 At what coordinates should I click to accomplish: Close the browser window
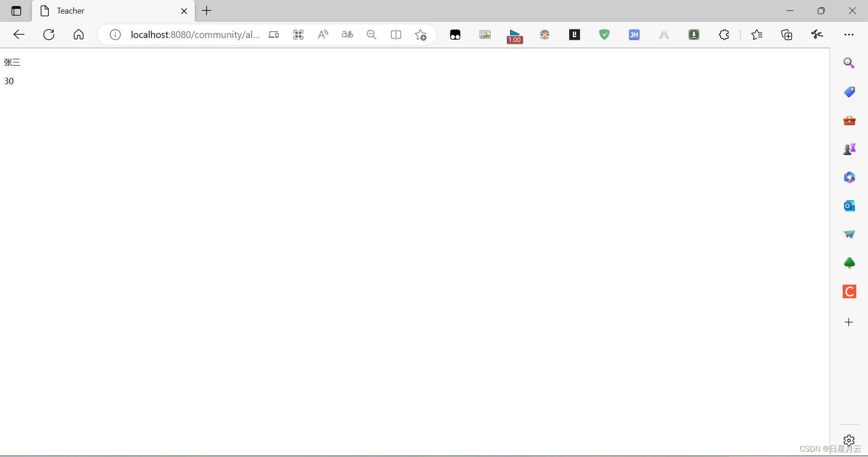[852, 11]
